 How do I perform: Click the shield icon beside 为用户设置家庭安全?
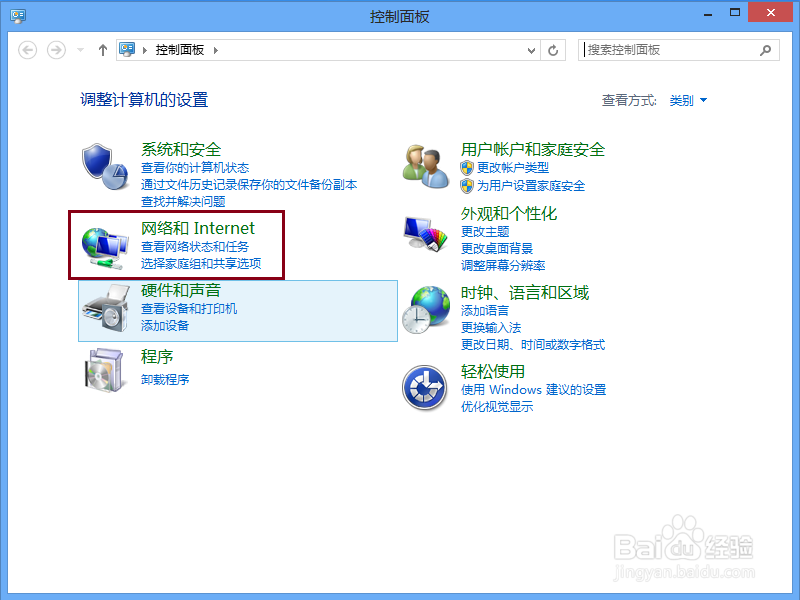pos(467,186)
